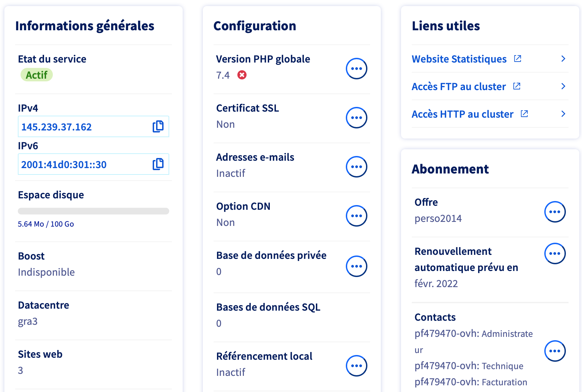
Task: Open actions menu for Certificat SSL
Action: (356, 118)
